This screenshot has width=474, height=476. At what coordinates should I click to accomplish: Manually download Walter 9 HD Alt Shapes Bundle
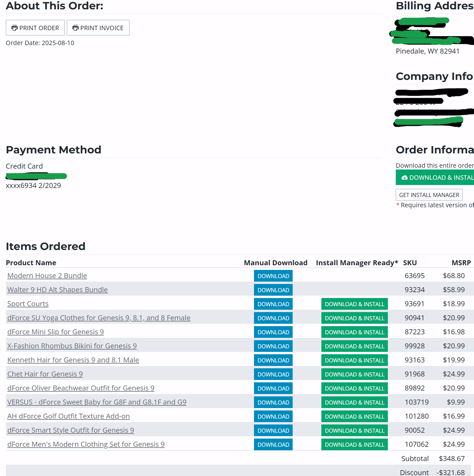[x=273, y=290]
